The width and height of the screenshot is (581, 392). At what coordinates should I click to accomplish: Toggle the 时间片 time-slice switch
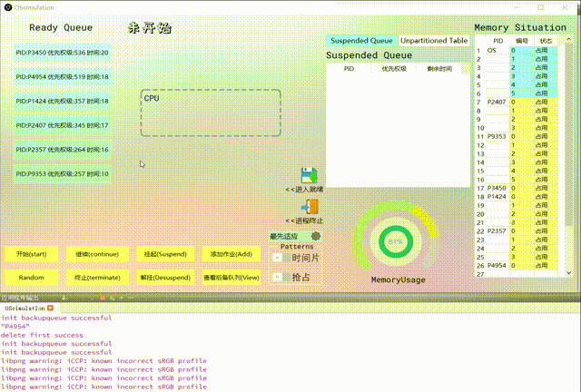point(281,258)
